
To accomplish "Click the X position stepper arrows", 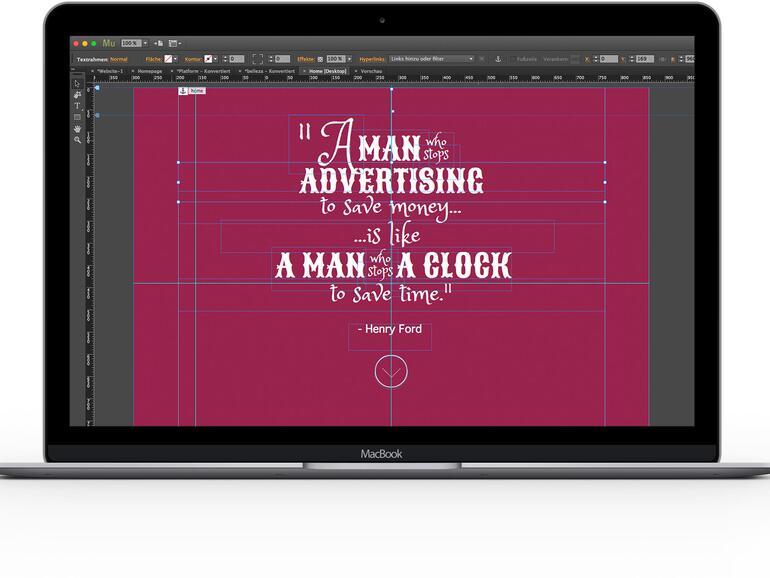I will click(596, 59).
